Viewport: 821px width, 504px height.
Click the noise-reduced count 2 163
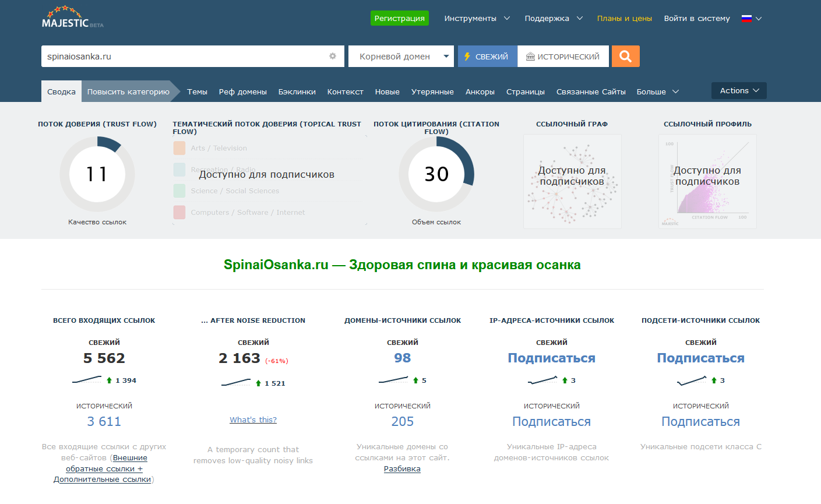click(x=239, y=358)
